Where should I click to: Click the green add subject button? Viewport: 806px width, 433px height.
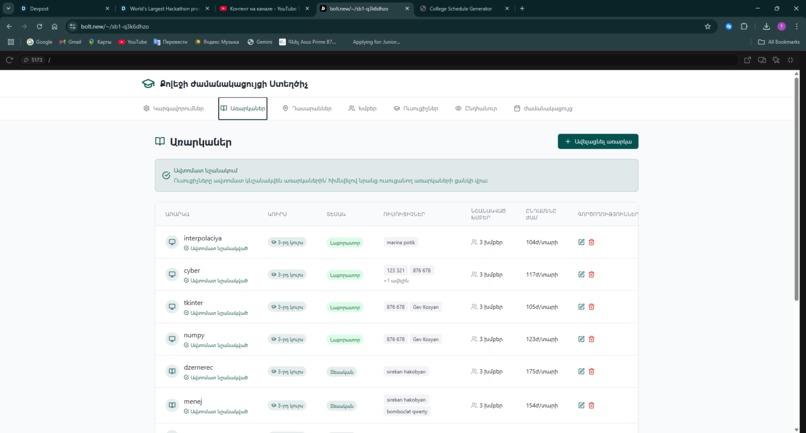pyautogui.click(x=598, y=141)
